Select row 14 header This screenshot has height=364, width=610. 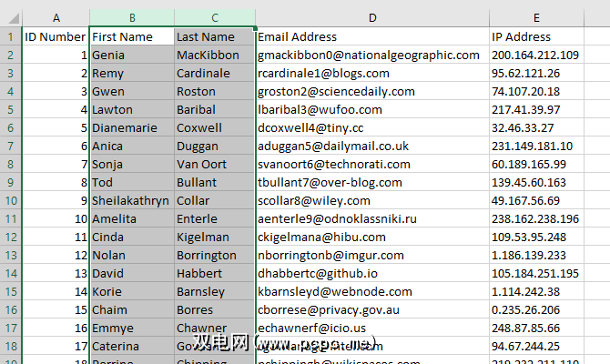[x=11, y=273]
